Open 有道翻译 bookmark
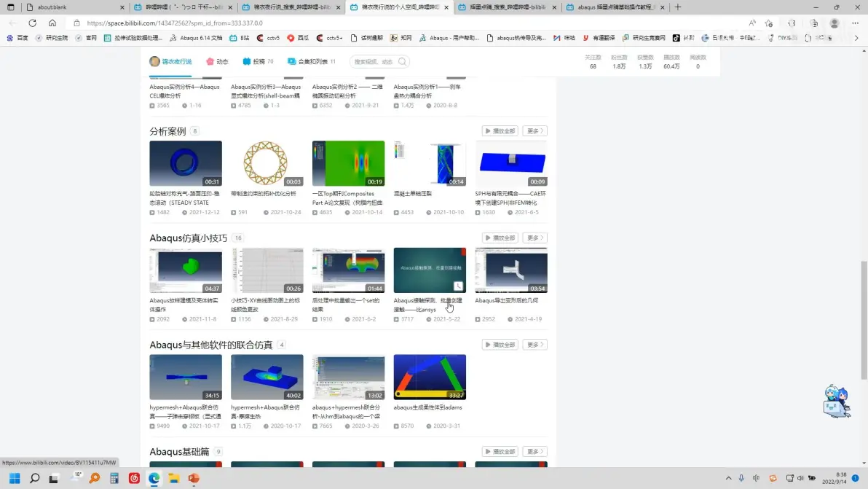868x489 pixels. (x=598, y=38)
